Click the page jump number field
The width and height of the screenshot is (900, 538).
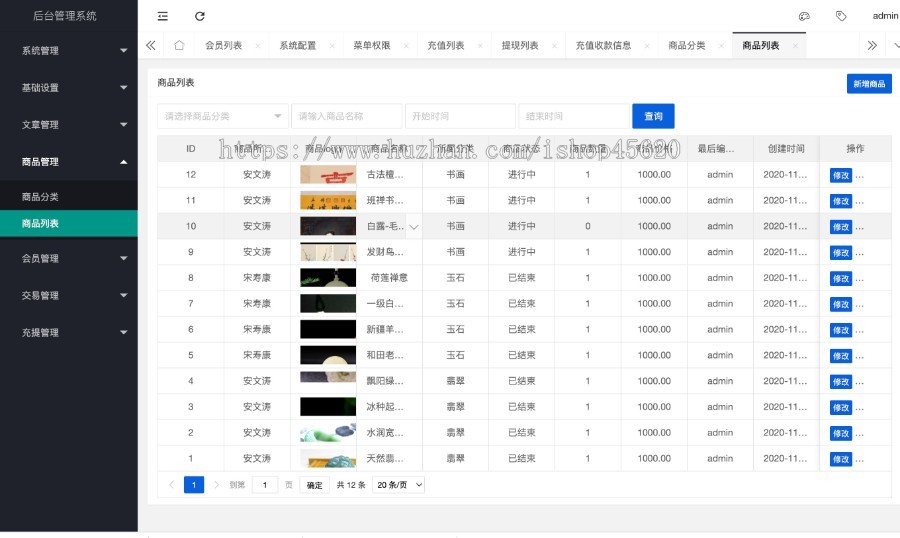click(x=265, y=485)
